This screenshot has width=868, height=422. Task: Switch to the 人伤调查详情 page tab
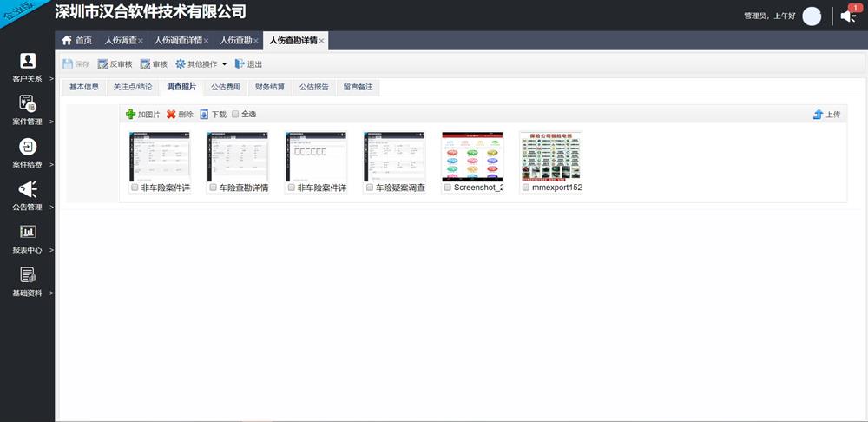pyautogui.click(x=178, y=41)
